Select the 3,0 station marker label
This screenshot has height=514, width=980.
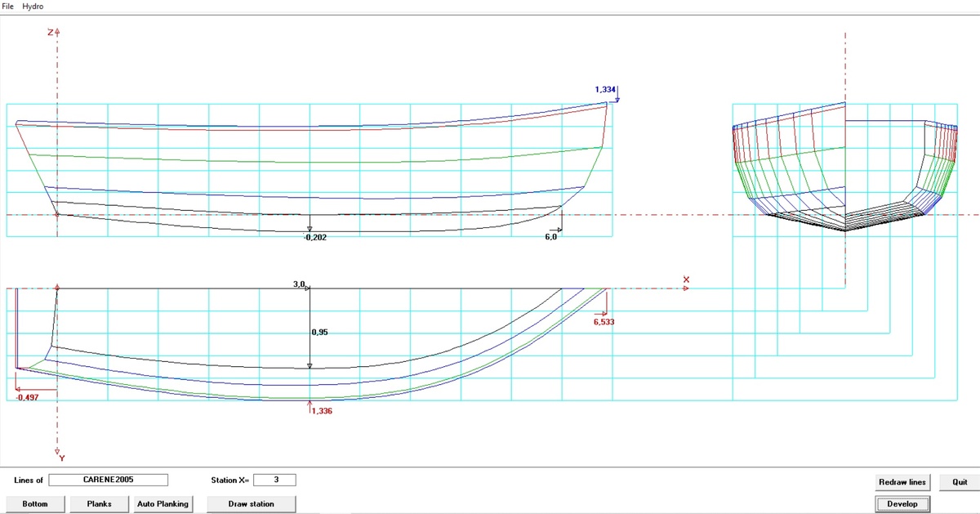298,284
